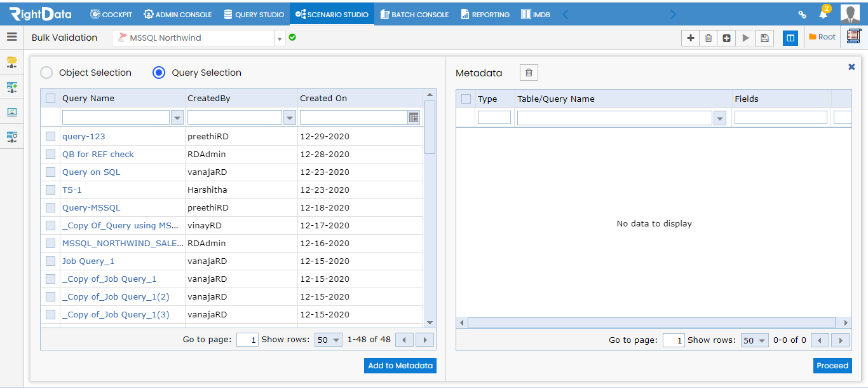This screenshot has height=388, width=868.
Task: Click the plus add icon in toolbar
Action: [x=691, y=38]
